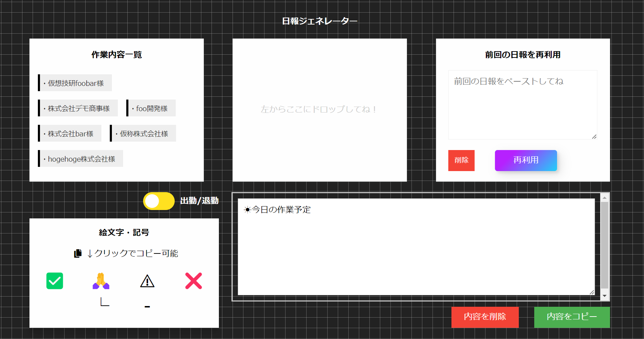Viewport: 644px width, 339px height.
Task: Copy the praying hands emoji
Action: pyautogui.click(x=101, y=281)
